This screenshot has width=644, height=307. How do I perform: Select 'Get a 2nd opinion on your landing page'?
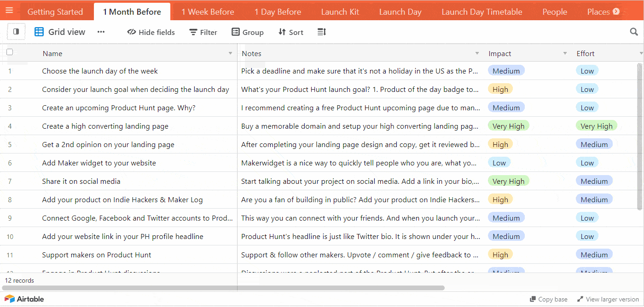coord(108,144)
